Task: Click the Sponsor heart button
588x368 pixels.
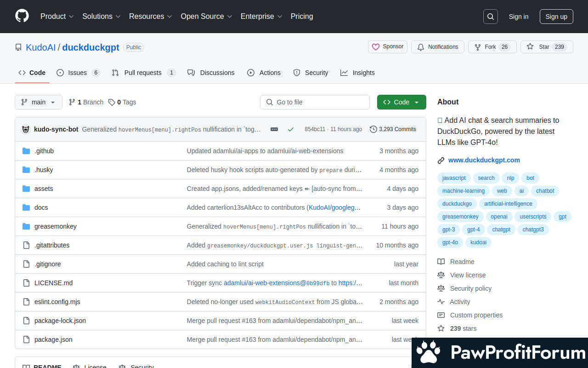Action: click(x=387, y=47)
